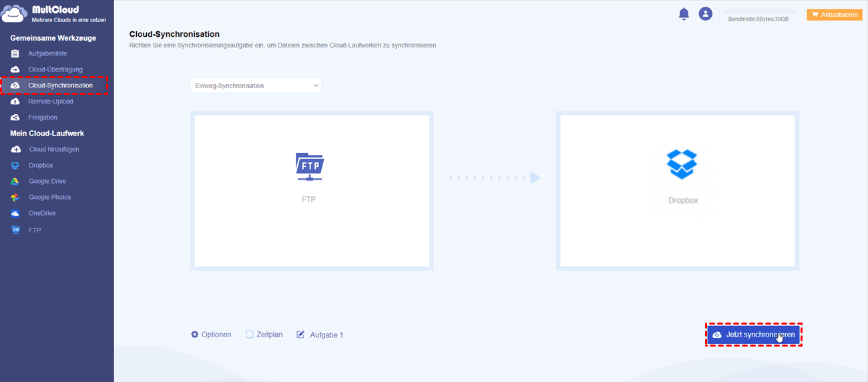Click the large Dropbox destination logo
This screenshot has height=382, width=868.
tap(682, 164)
